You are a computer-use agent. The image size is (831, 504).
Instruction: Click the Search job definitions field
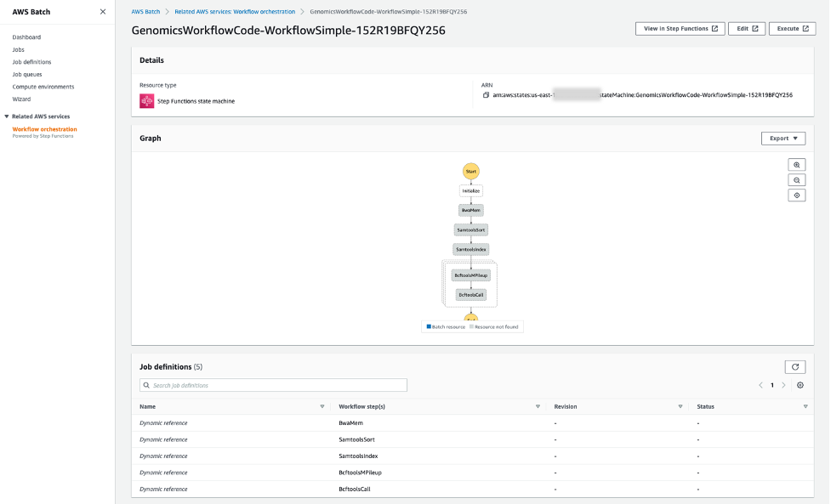coord(274,385)
